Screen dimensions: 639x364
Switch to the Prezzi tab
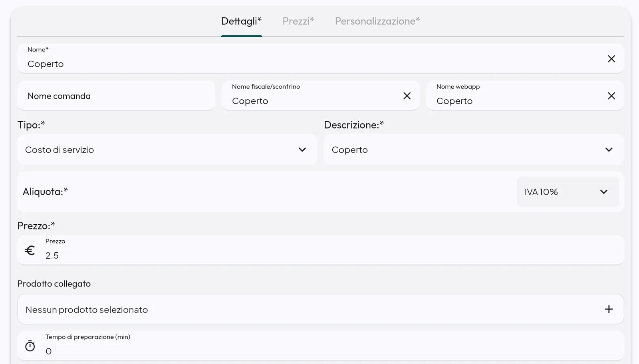[298, 21]
